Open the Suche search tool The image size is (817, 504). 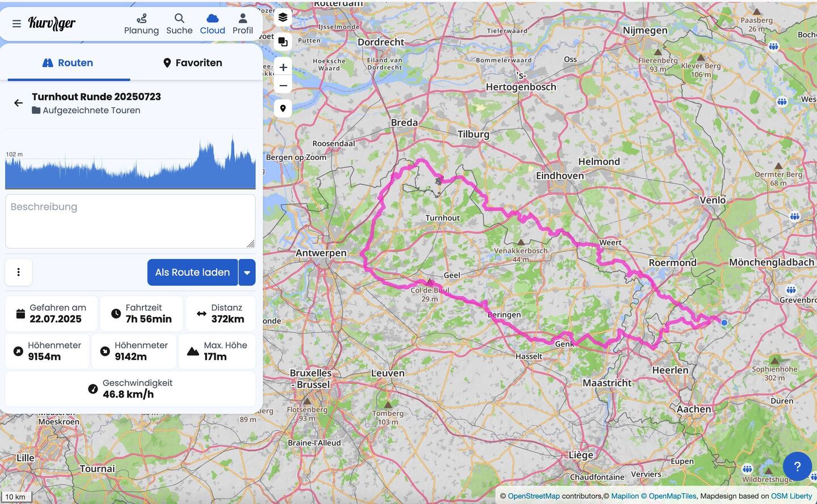tap(179, 24)
